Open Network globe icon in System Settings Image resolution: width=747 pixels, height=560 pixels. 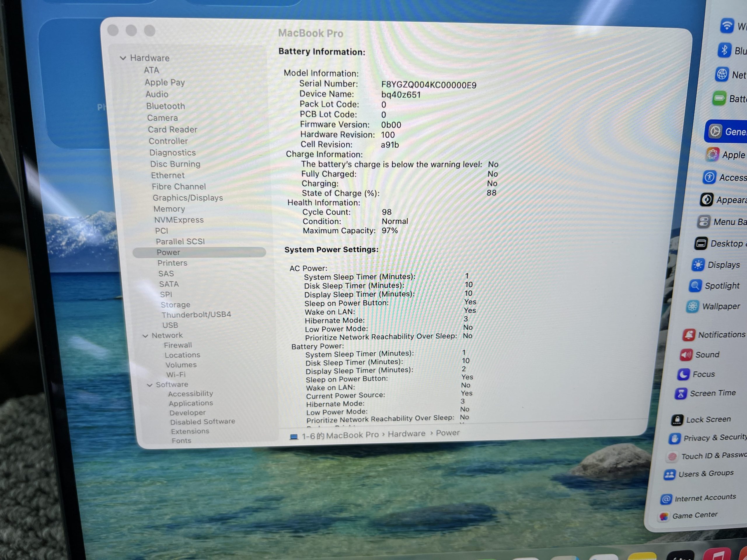[722, 74]
